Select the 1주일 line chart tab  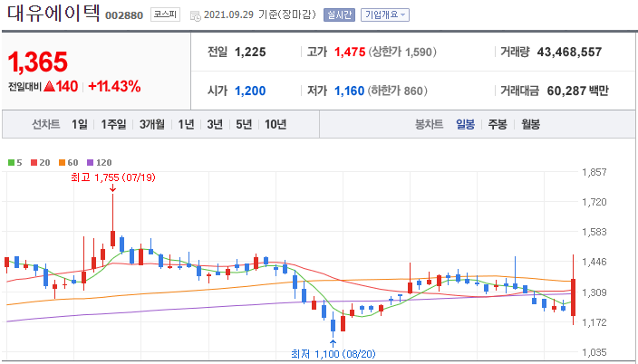click(113, 124)
